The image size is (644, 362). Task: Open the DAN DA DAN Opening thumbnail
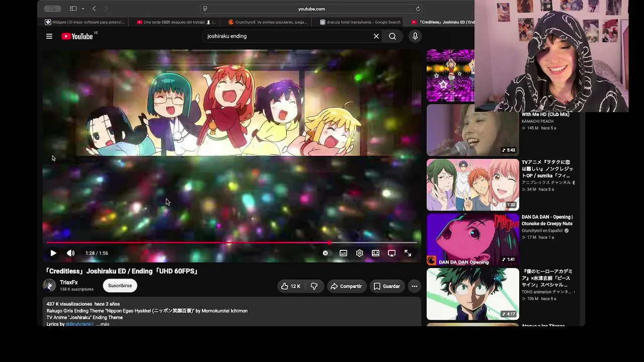coord(472,239)
